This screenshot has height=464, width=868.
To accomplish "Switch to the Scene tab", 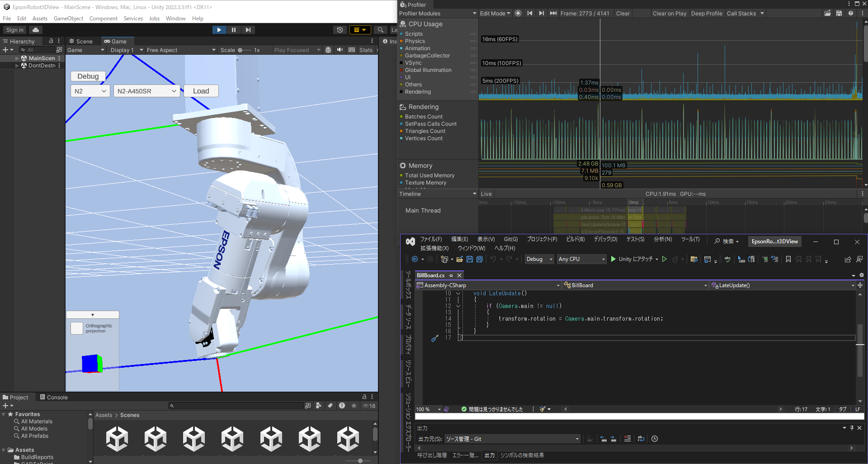I will pos(81,41).
